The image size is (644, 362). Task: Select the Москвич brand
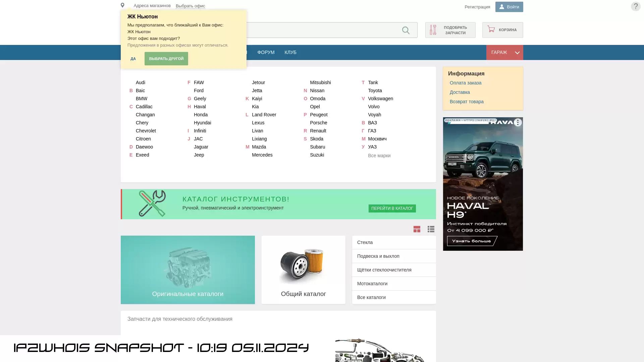(377, 139)
